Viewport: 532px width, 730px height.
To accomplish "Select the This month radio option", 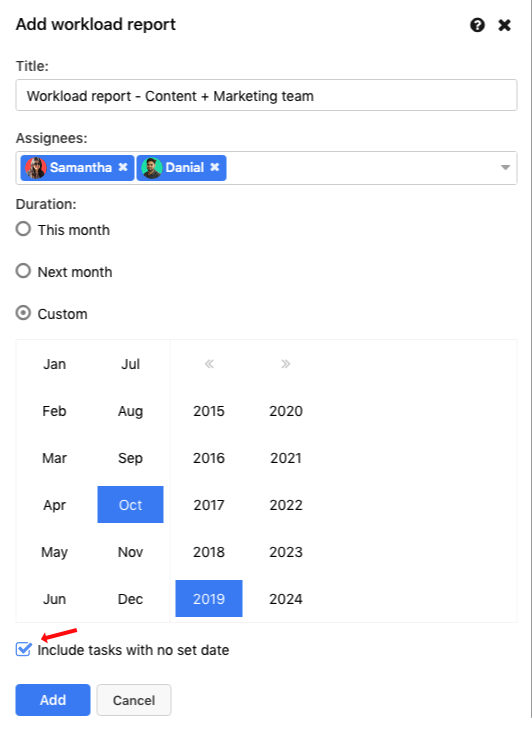I will click(x=23, y=229).
